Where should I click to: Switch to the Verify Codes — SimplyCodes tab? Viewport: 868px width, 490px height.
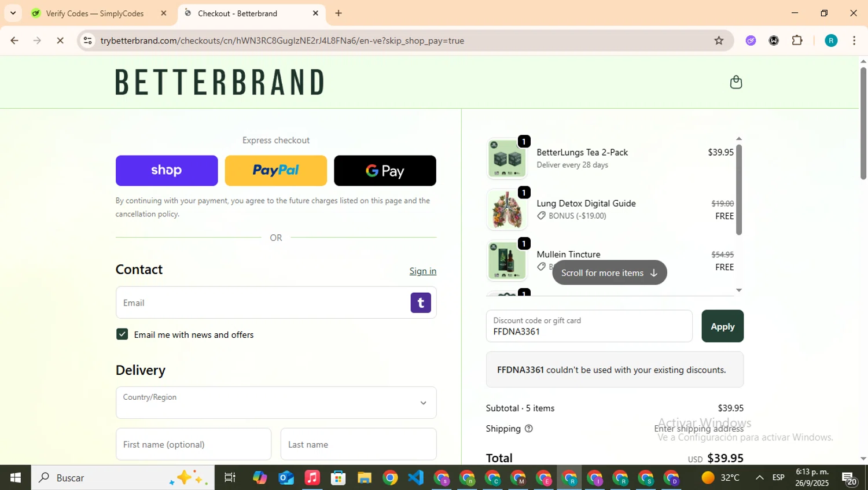pyautogui.click(x=95, y=13)
